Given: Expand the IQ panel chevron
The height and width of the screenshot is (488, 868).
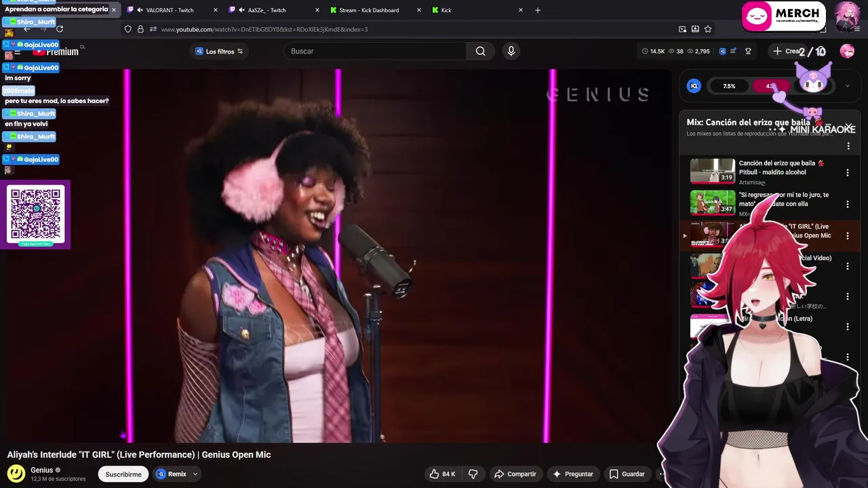Looking at the screenshot, I should point(847,86).
